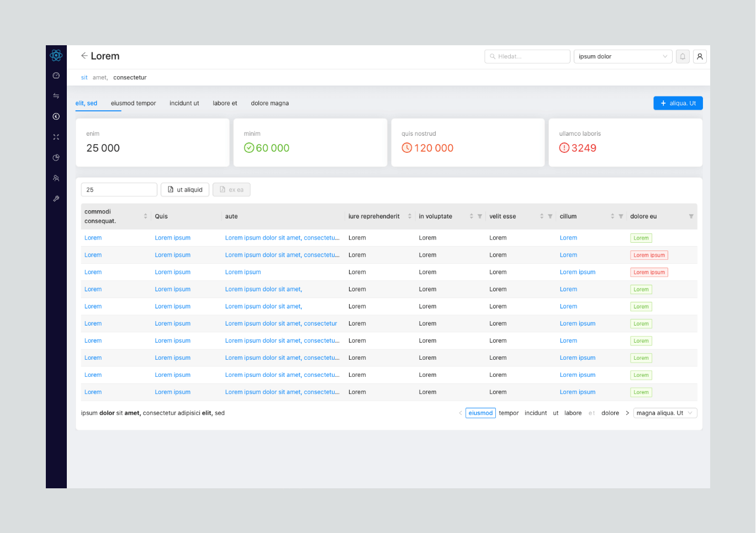Viewport: 756px width, 533px height.
Task: Open the user profile icon
Action: [700, 56]
